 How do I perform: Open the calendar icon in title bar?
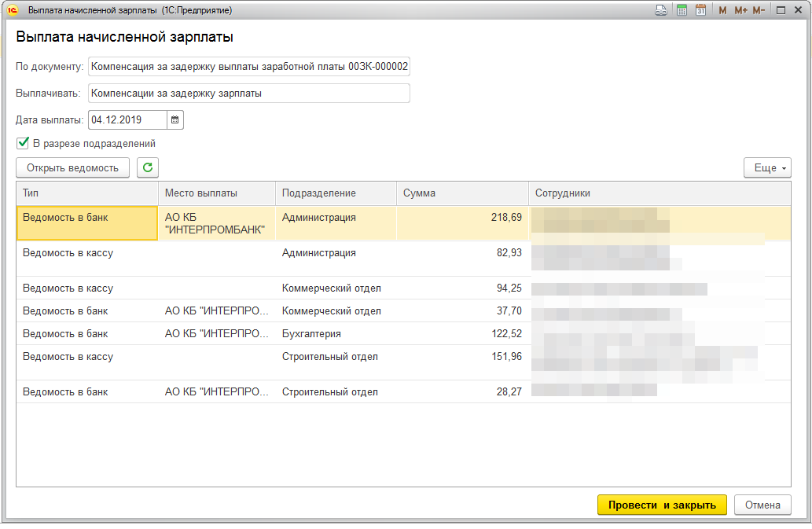[700, 10]
